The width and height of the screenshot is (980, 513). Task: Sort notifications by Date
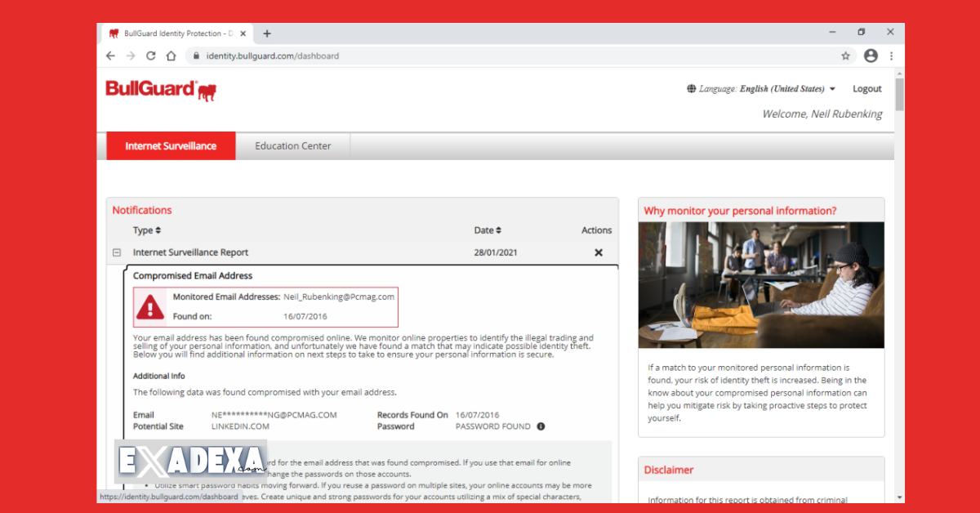point(488,230)
